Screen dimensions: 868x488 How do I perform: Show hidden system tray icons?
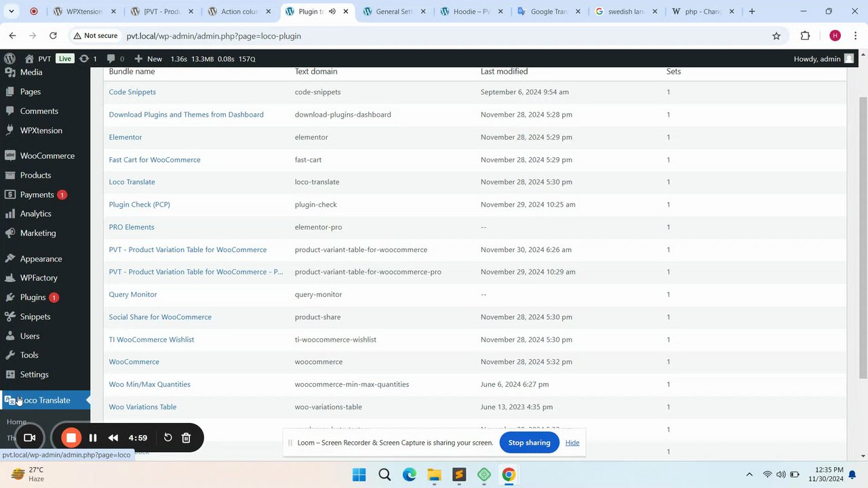pyautogui.click(x=749, y=474)
